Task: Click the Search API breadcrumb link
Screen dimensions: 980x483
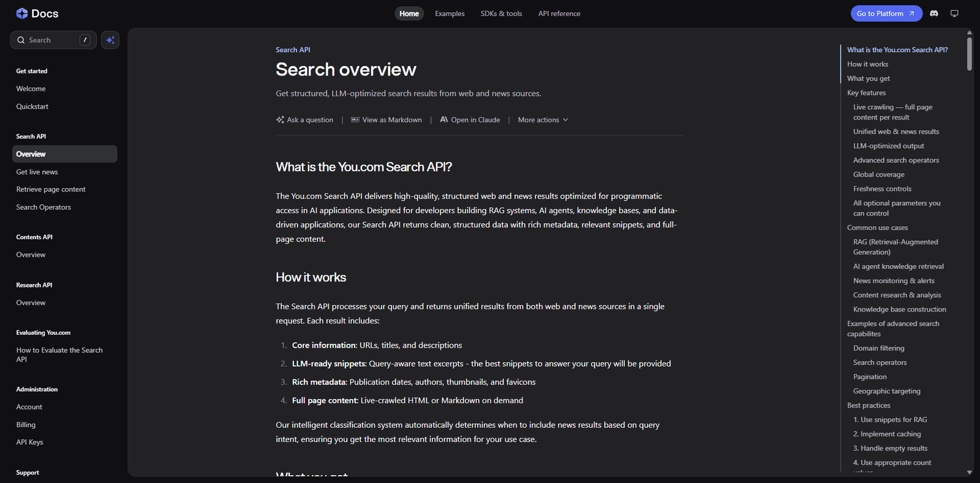Action: pos(293,50)
